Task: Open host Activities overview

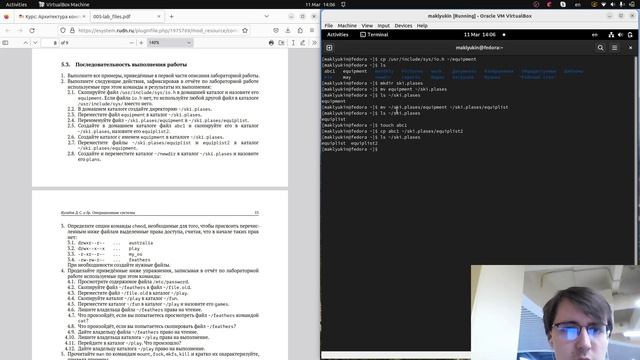Action: (16, 4)
